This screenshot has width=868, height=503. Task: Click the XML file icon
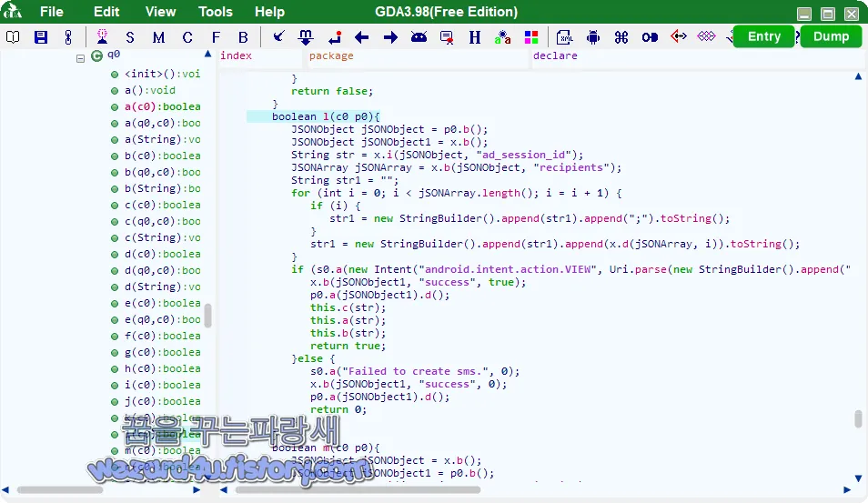pos(565,37)
